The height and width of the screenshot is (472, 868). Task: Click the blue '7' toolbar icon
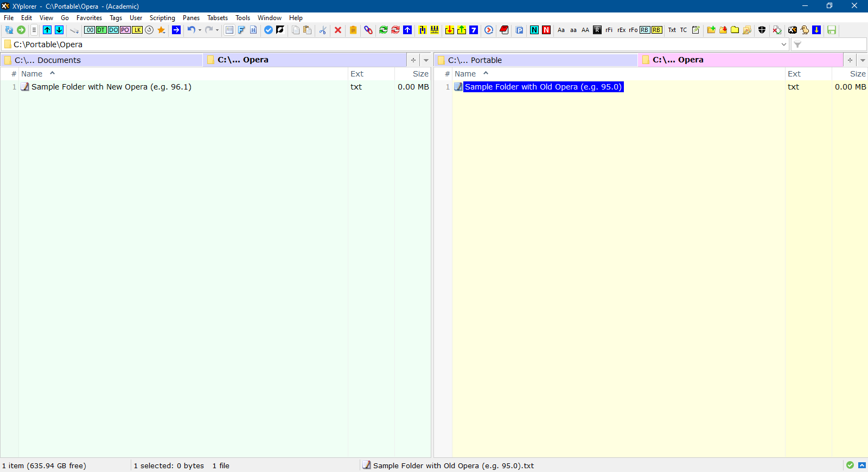(x=474, y=30)
